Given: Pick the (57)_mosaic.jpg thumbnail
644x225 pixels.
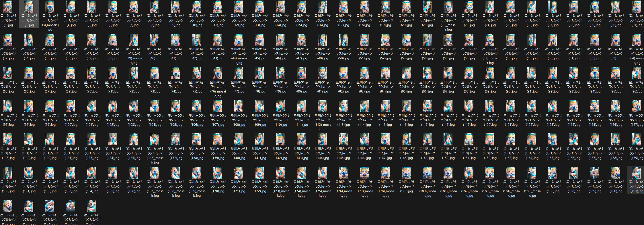Looking at the screenshot, I should click(490, 40).
